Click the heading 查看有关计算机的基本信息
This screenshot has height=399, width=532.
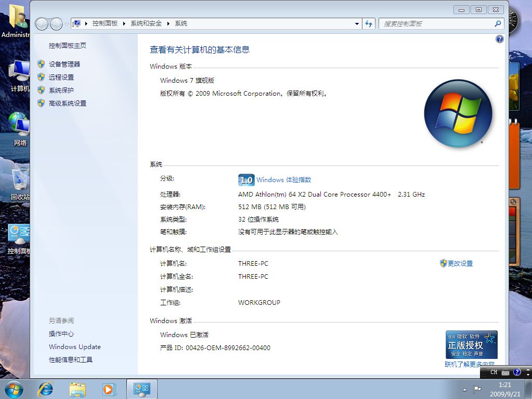(200, 50)
